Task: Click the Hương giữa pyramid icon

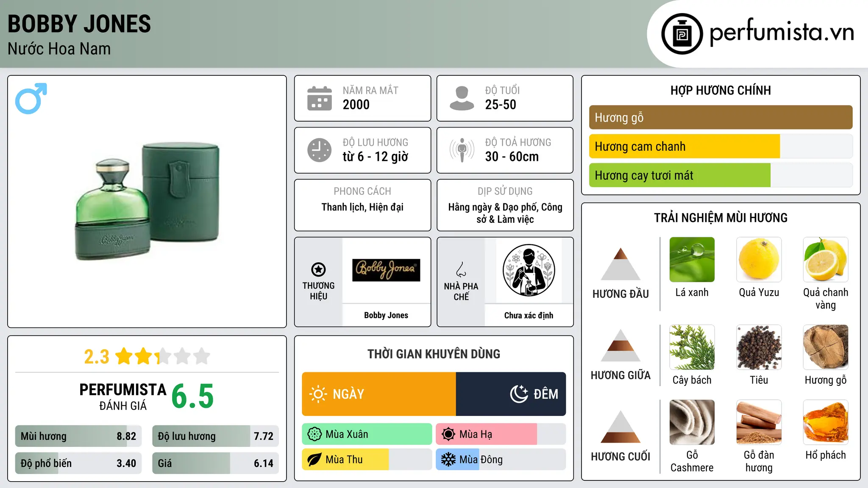Action: point(620,345)
